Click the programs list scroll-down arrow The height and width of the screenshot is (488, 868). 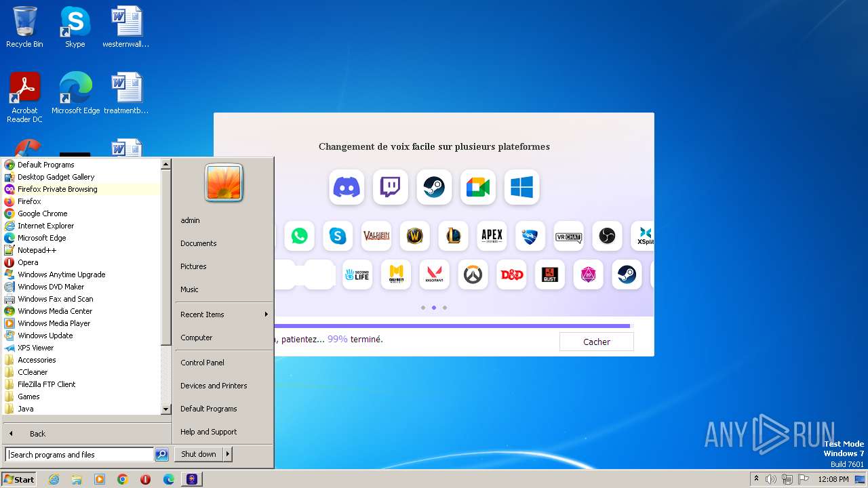165,409
